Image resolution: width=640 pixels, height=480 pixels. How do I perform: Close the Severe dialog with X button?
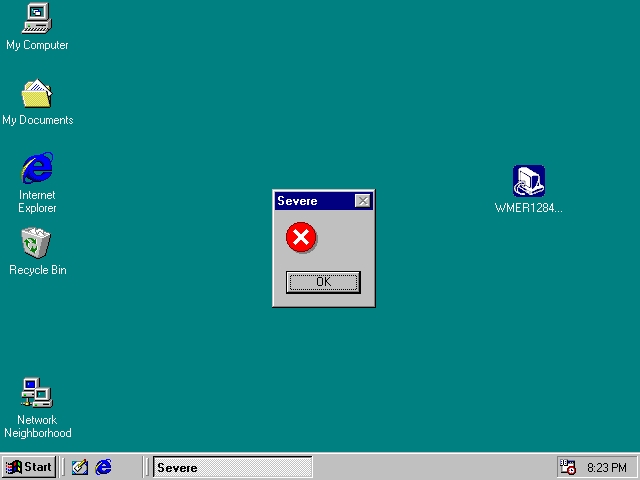tap(362, 201)
